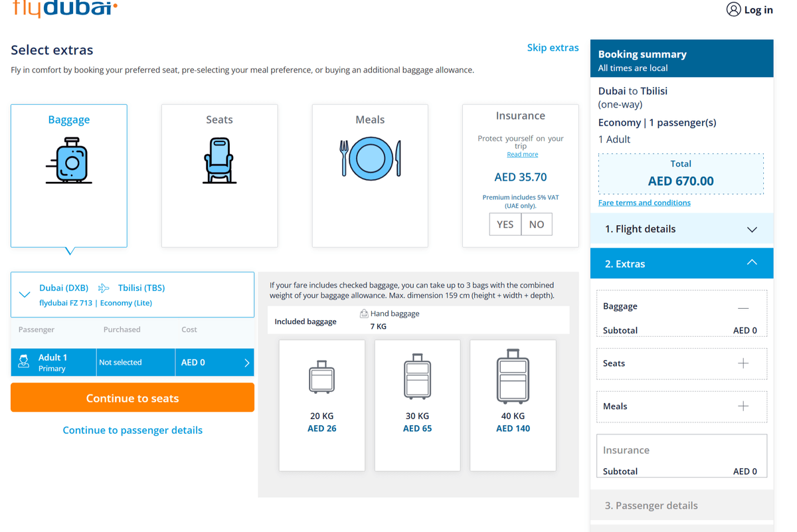Select the 30 KG AED 65 baggage card

[x=418, y=406]
